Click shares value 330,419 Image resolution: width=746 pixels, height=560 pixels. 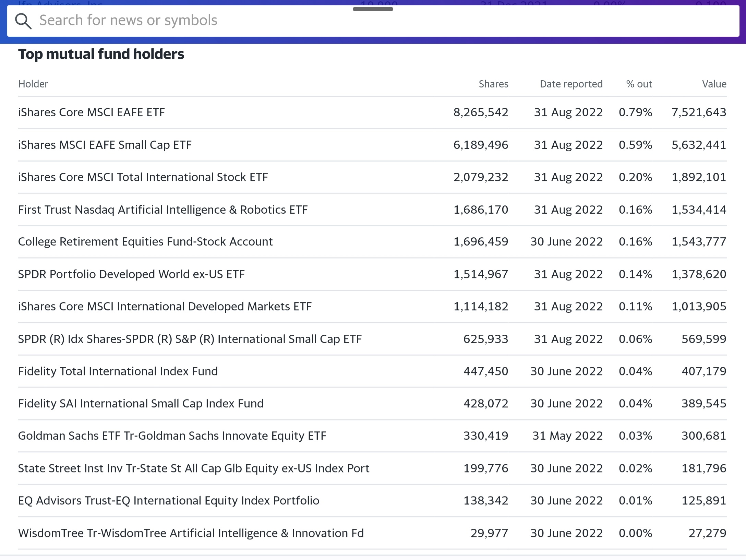(x=486, y=436)
